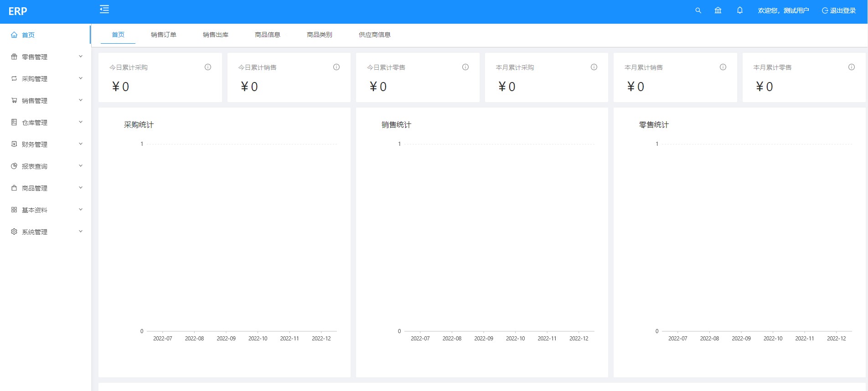Switch to the 销售订单 tab
Screen dimensions: 868x391
164,35
